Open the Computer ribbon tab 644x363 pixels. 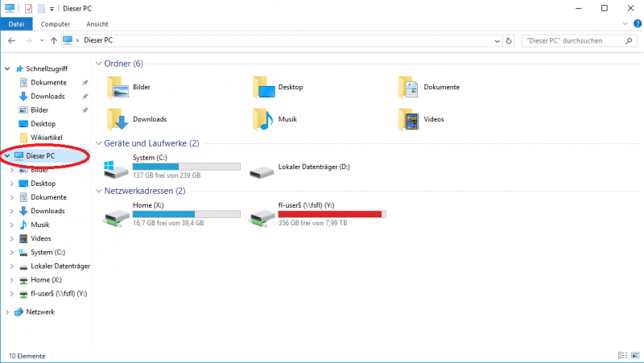point(56,24)
